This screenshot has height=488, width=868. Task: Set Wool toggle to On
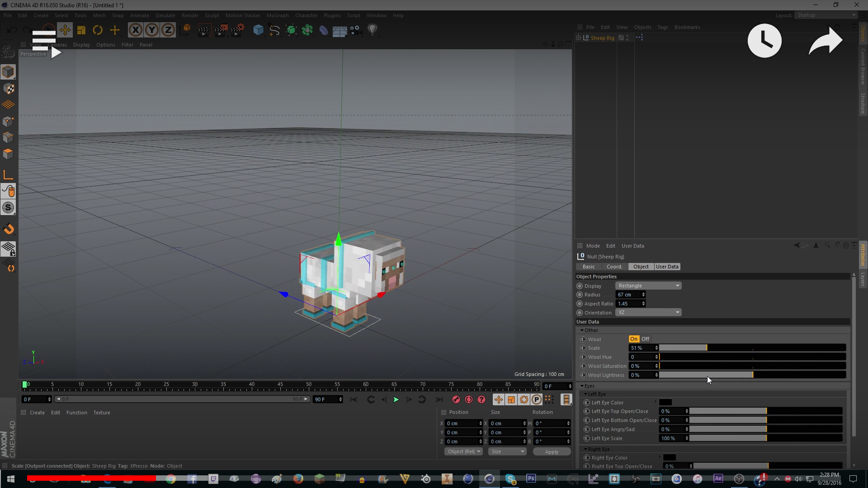click(634, 339)
